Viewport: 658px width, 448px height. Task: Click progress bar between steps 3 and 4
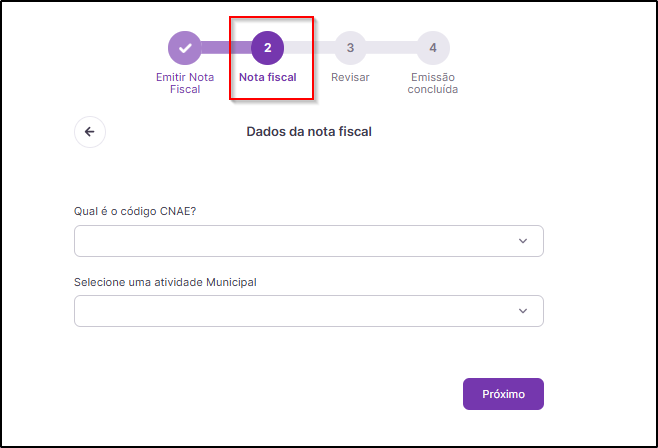[392, 48]
